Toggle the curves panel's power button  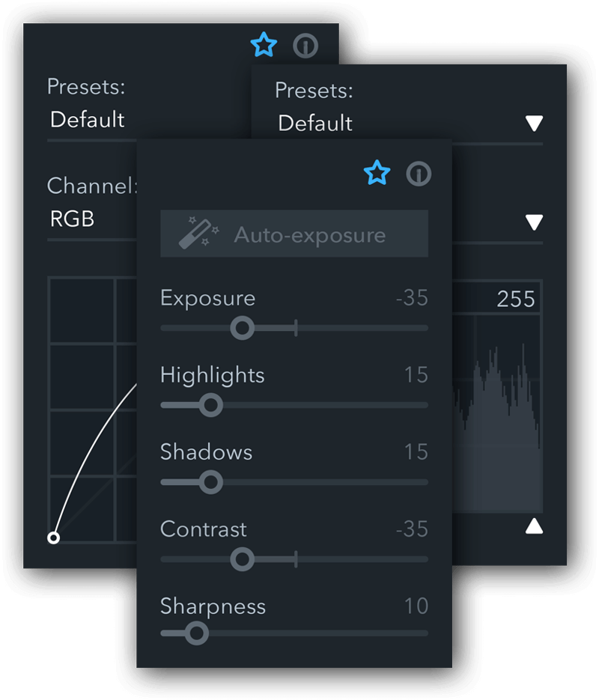point(305,46)
